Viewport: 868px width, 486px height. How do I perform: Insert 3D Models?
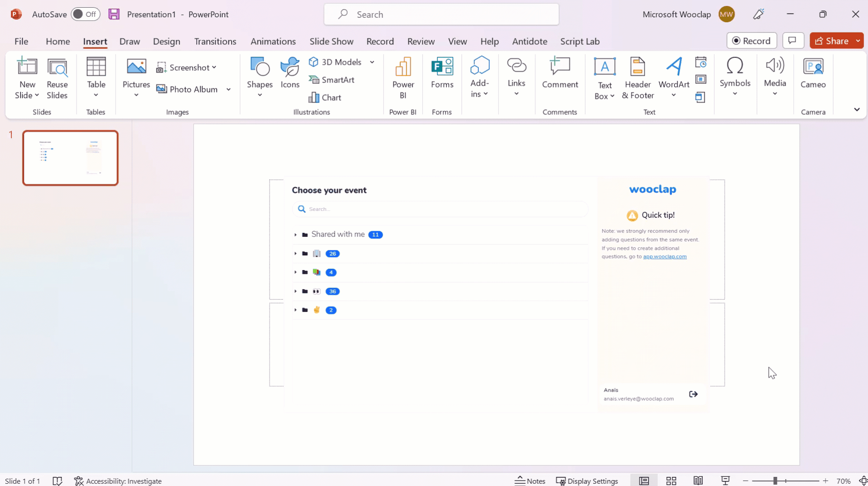(x=336, y=62)
